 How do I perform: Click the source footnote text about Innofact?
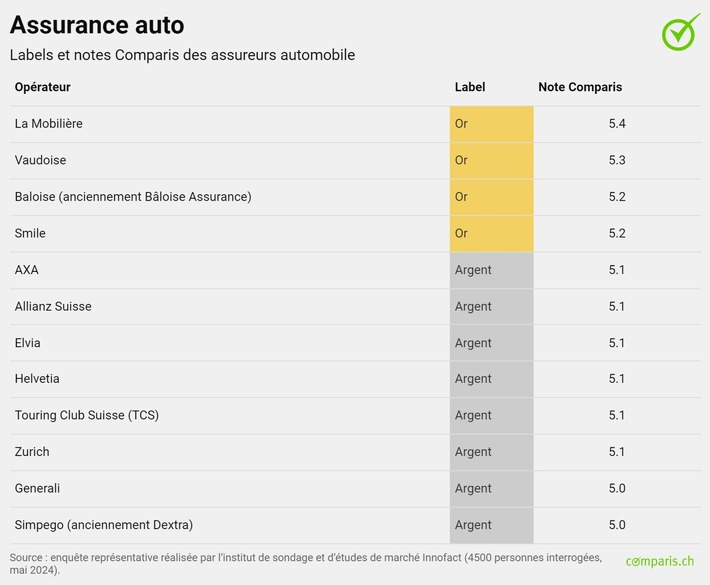305,563
